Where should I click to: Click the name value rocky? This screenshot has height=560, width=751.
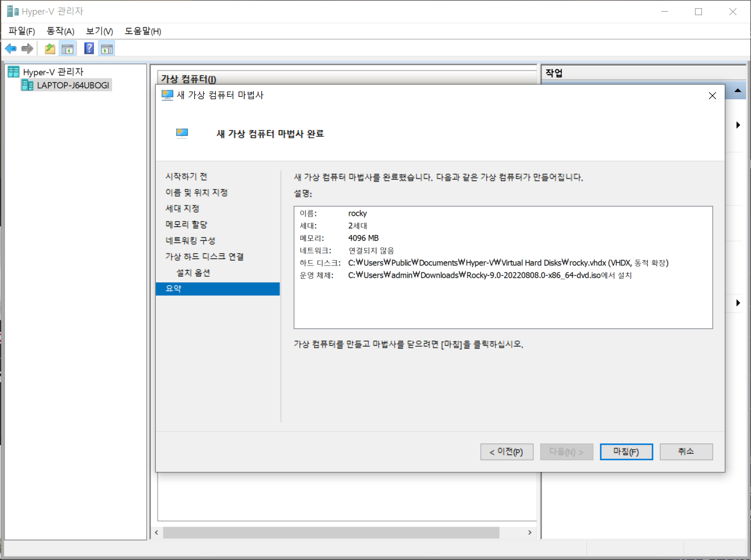pyautogui.click(x=358, y=213)
